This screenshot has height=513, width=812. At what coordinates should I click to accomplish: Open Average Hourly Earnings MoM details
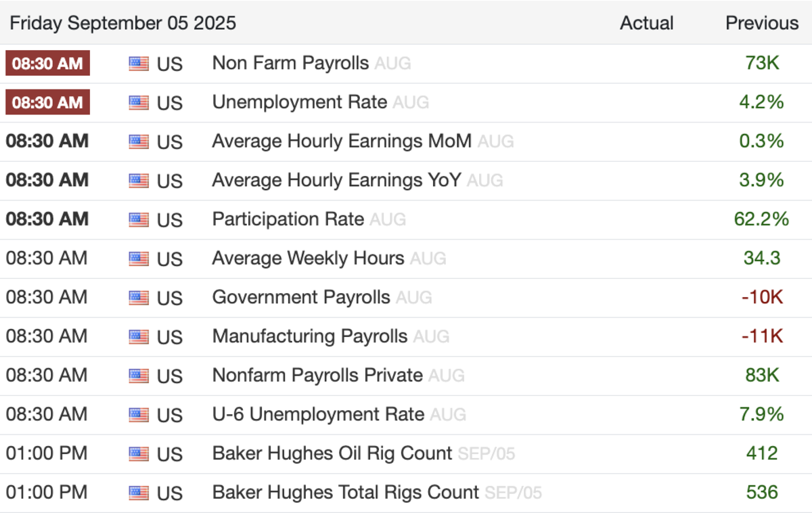(x=342, y=141)
